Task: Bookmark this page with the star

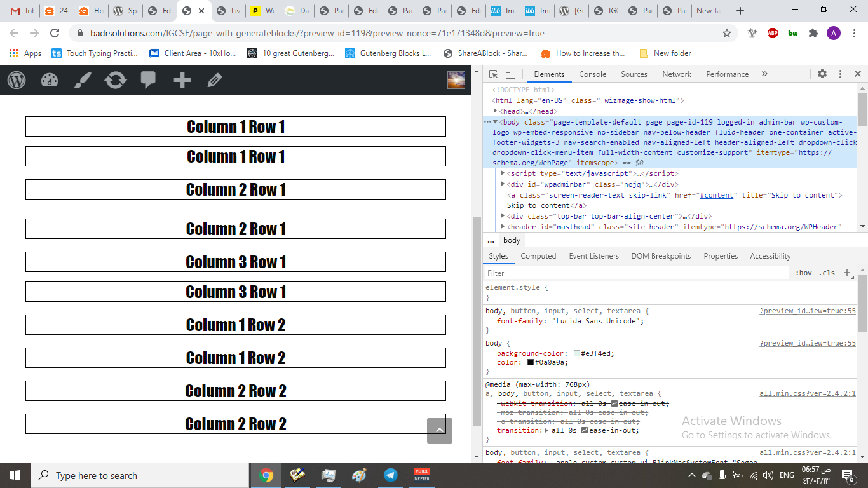Action: tap(727, 33)
